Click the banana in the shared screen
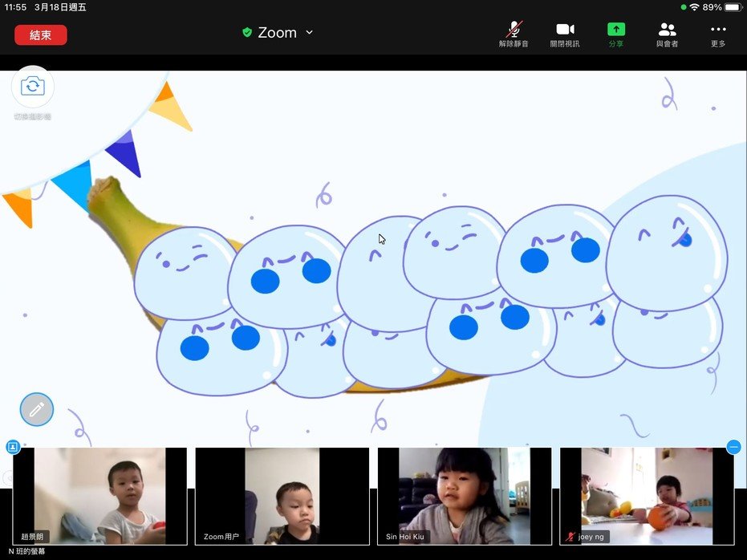Viewport: 747px width, 560px height. point(120,217)
